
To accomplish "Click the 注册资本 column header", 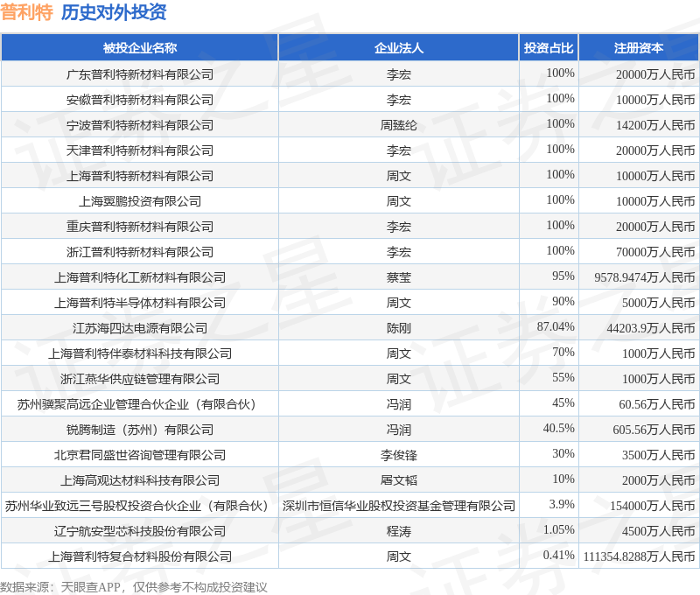I will [639, 48].
